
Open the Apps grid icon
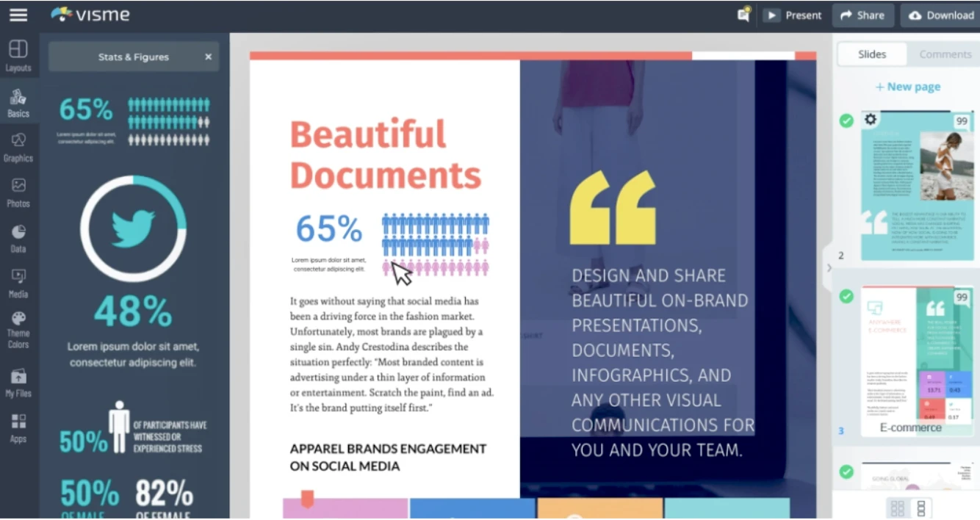click(x=18, y=427)
